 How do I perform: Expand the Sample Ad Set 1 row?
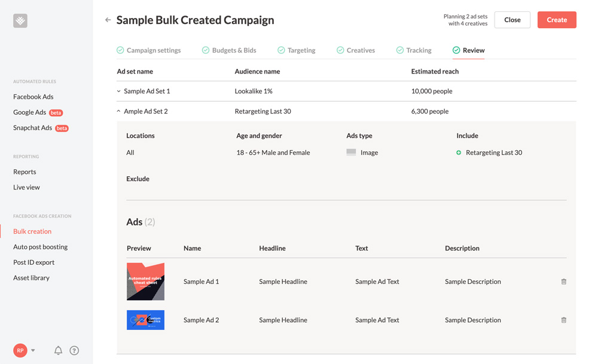point(119,91)
